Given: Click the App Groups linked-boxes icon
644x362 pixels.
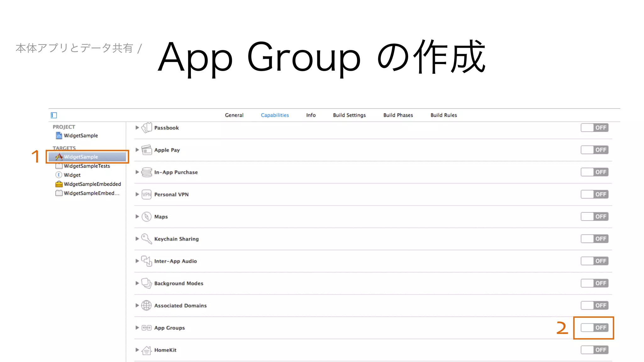Looking at the screenshot, I should [147, 328].
